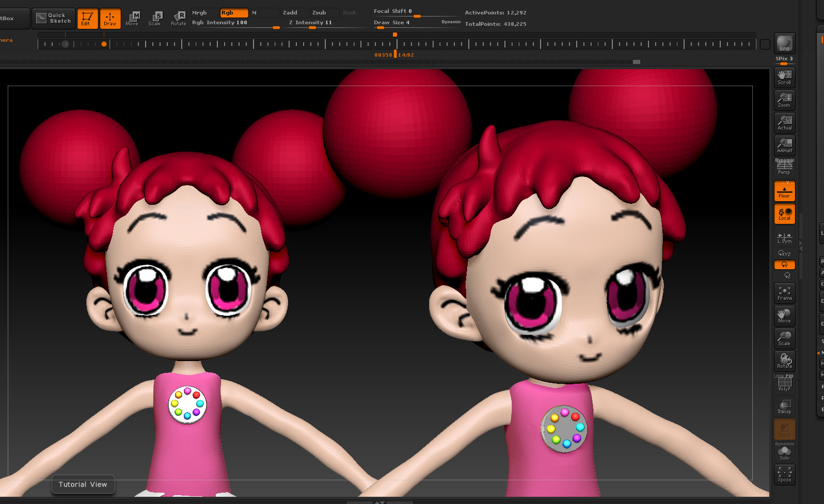Toggle Draw mode button
Screen dimensions: 824x504
point(110,19)
